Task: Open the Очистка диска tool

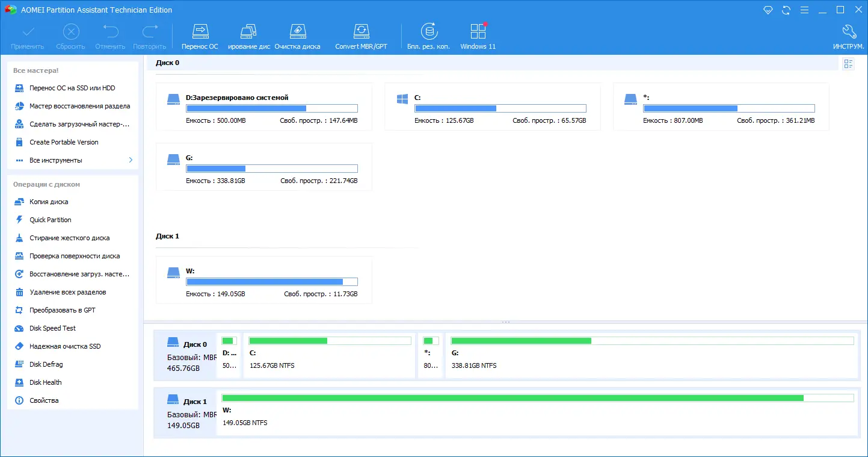Action: click(x=297, y=34)
